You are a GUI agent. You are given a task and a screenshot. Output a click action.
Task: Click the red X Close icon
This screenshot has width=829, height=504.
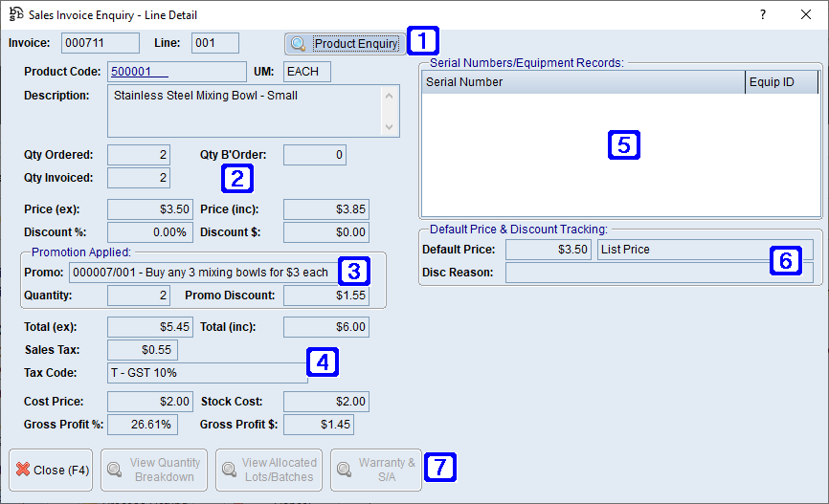(x=23, y=470)
